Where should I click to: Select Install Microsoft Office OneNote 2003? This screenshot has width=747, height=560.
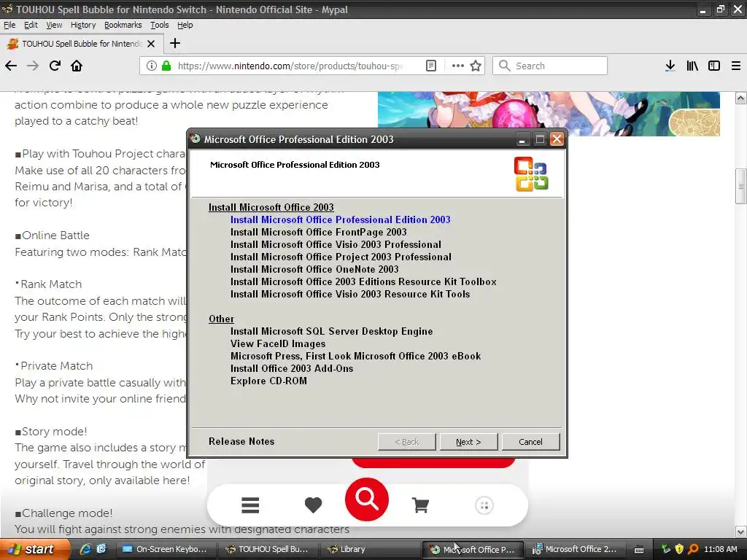[x=314, y=269]
